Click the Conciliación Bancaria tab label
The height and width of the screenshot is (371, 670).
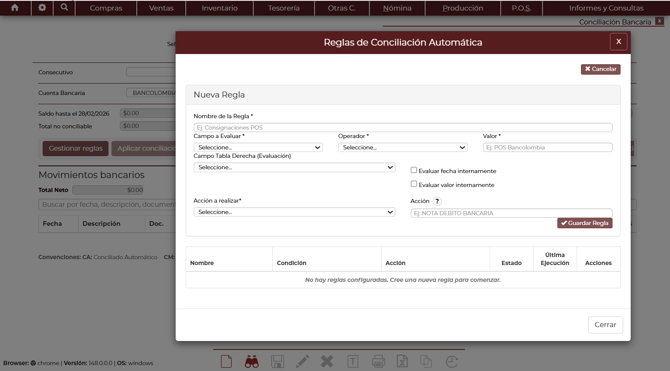tap(615, 22)
